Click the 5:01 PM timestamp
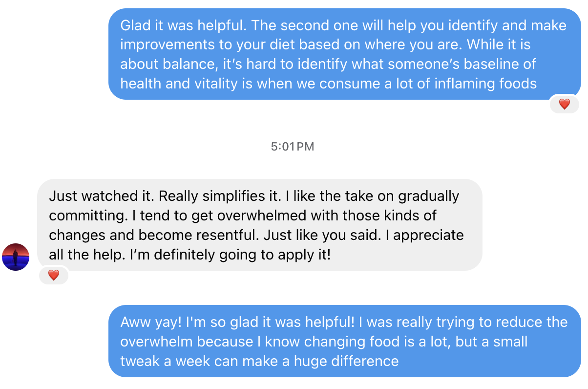Screen dimensions: 588x389 tap(293, 146)
